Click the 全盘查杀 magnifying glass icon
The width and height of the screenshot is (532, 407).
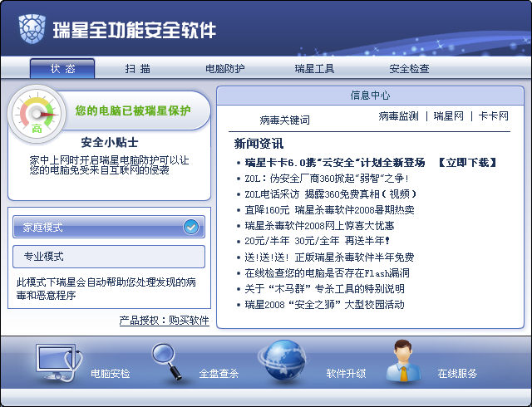[x=166, y=361]
